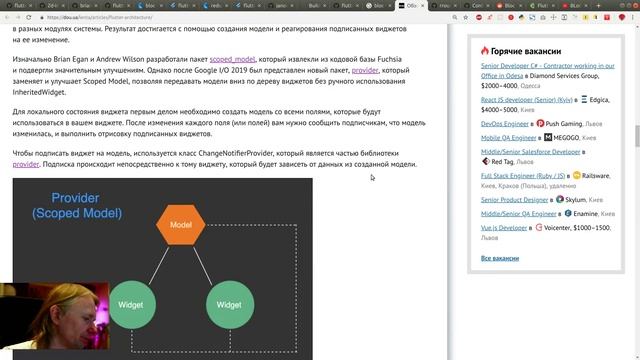Open Middle/Senior Salesforce Developer vacancy
This screenshot has height=360, width=640.
click(x=530, y=151)
